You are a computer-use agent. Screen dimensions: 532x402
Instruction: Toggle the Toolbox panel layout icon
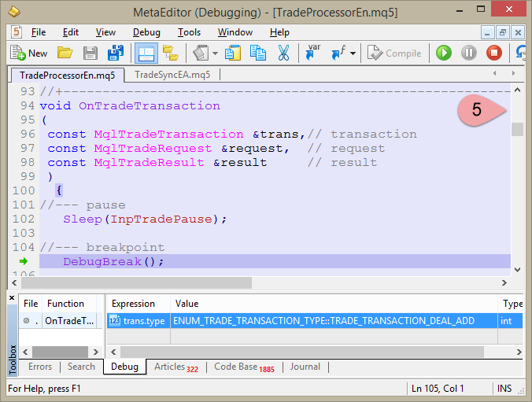click(x=146, y=53)
